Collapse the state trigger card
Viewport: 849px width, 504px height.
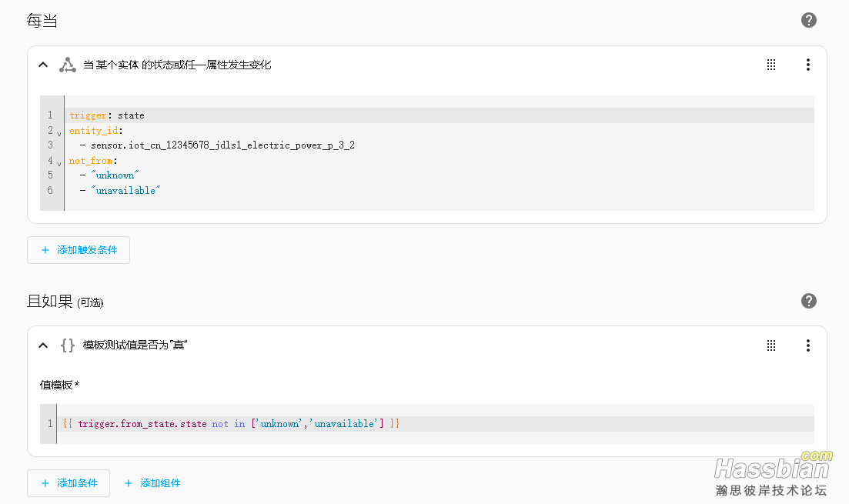[x=43, y=65]
